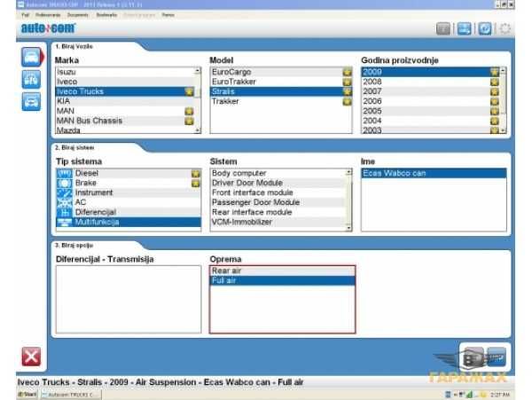Select Iveco in Marka list
The height and width of the screenshot is (400, 532).
point(125,82)
